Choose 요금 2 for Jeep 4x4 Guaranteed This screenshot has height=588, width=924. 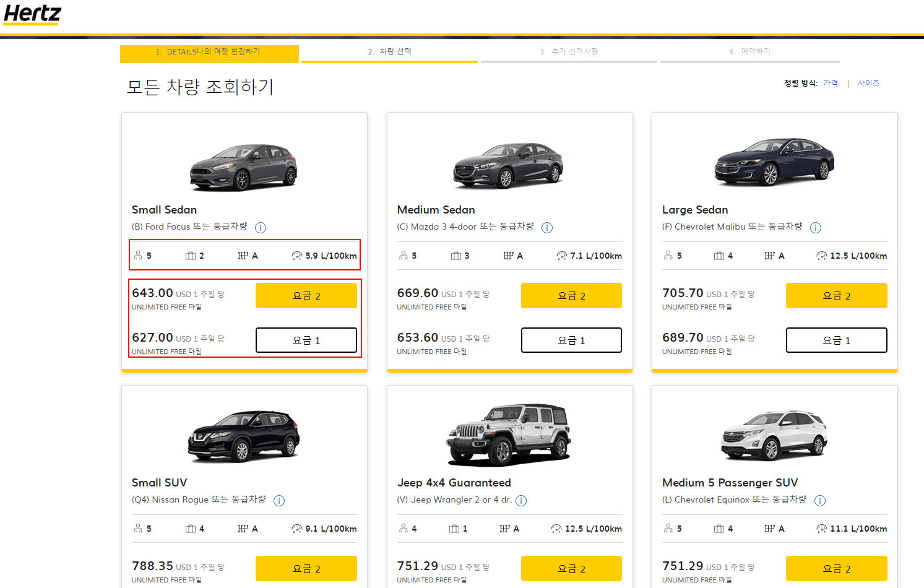click(571, 569)
